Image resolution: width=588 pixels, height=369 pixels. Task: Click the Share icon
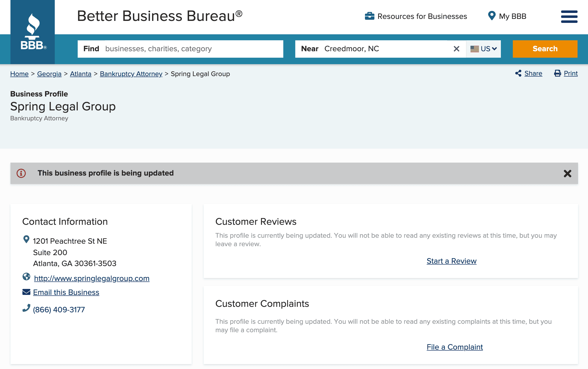click(519, 73)
